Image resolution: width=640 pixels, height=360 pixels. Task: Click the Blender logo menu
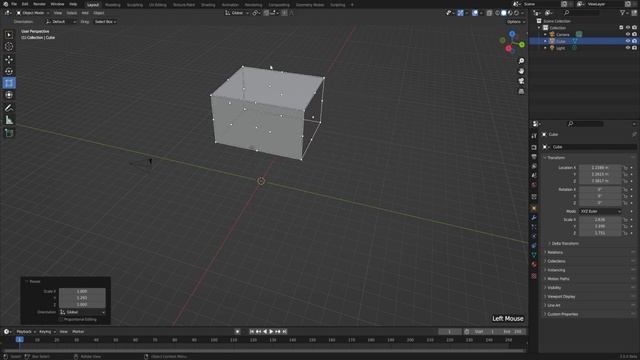pos(5,4)
